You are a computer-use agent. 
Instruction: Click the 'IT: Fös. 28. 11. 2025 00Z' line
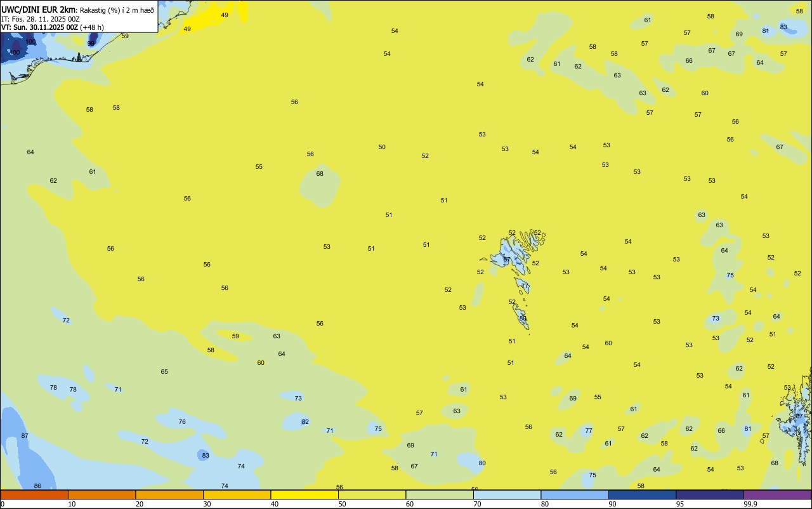pyautogui.click(x=40, y=19)
